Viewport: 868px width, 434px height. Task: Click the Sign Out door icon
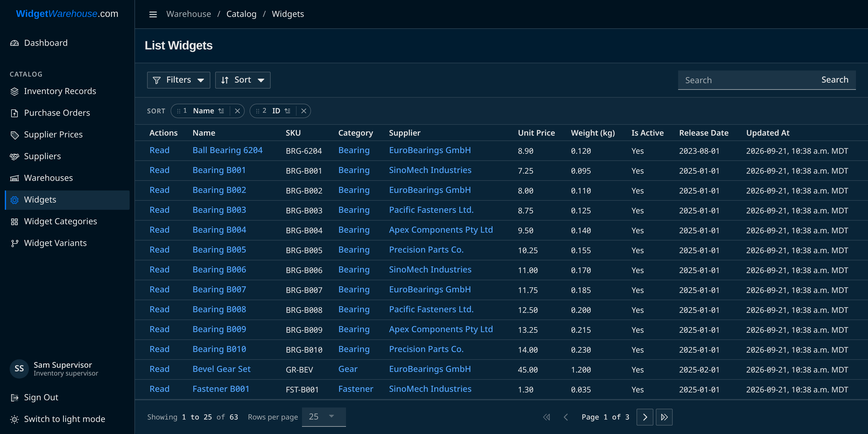(14, 398)
